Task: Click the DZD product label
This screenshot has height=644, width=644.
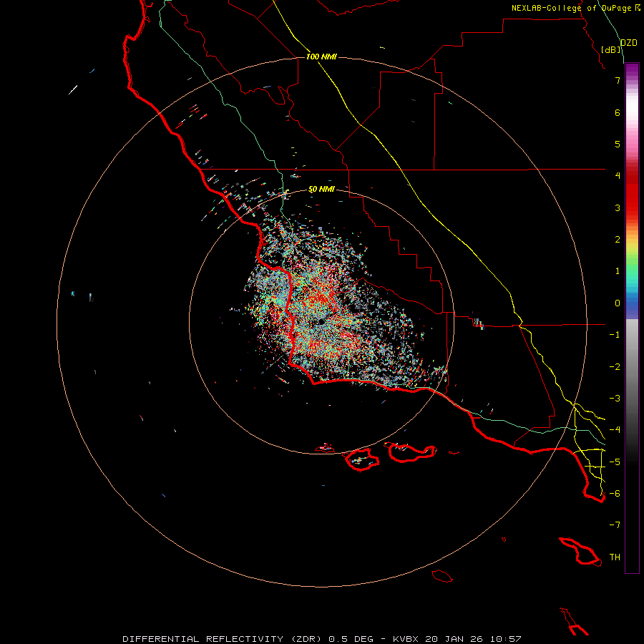Action: click(628, 43)
